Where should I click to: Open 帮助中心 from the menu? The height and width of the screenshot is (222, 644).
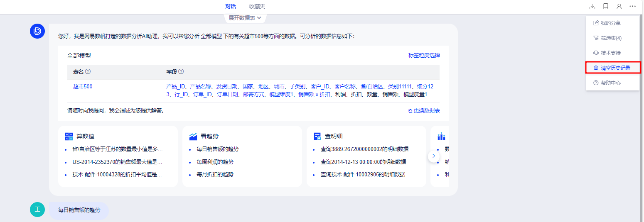[x=610, y=83]
